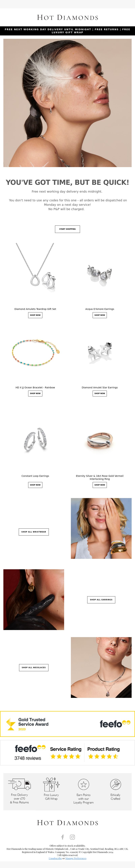Click the Free Delivery truck icon

(20, 784)
